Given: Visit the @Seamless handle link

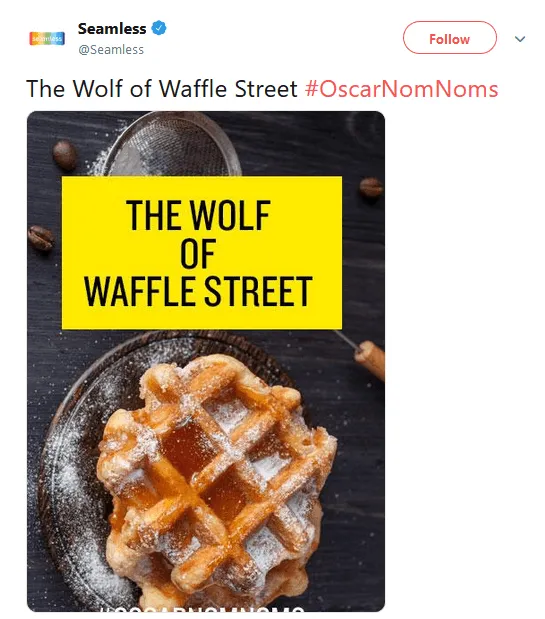Looking at the screenshot, I should click(111, 50).
